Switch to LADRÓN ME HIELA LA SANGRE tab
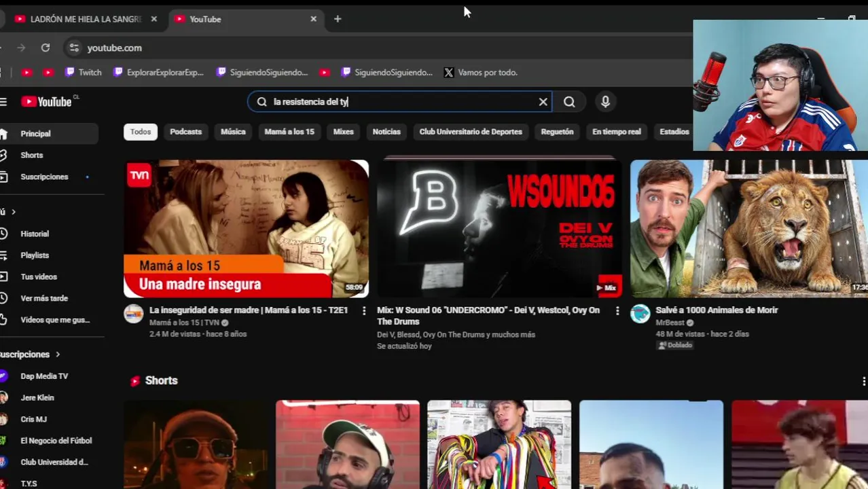This screenshot has width=868, height=489. coord(86,19)
